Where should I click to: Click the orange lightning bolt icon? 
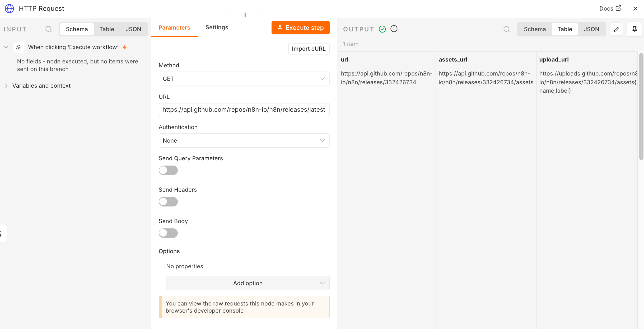[x=125, y=47]
